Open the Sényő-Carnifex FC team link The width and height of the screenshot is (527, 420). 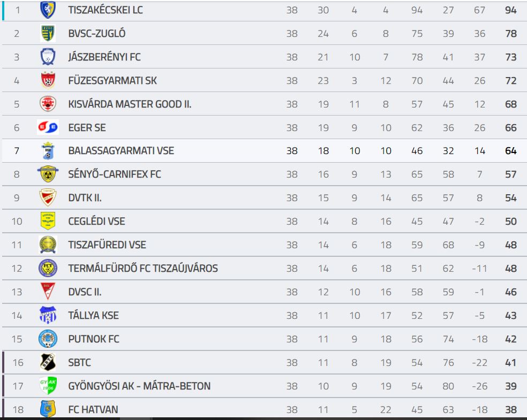[x=115, y=174]
